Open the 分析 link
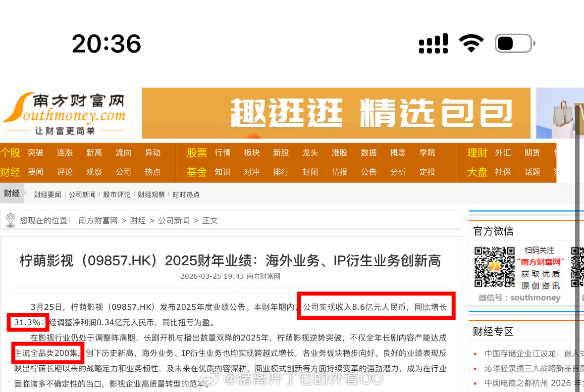 tap(398, 172)
